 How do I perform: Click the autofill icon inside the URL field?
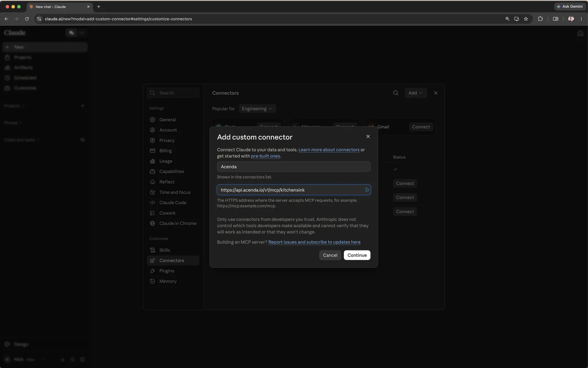pos(367,190)
